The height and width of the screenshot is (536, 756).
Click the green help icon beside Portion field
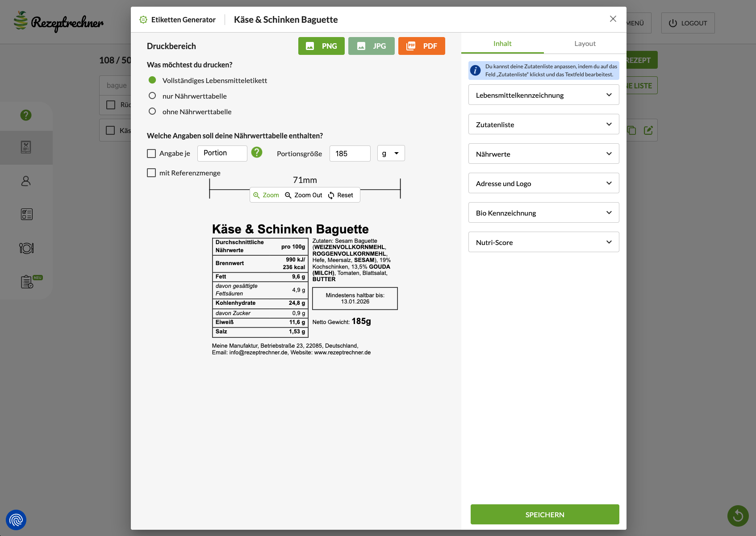(257, 153)
